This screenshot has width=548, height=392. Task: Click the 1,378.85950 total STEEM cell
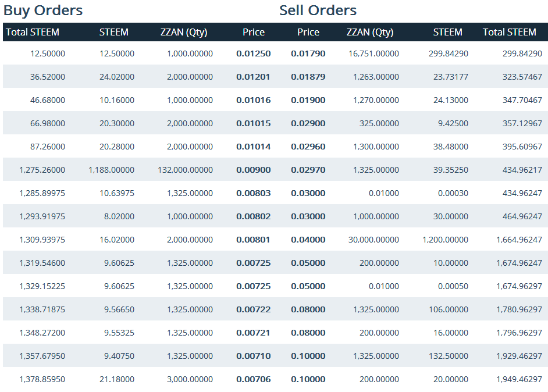pyautogui.click(x=42, y=379)
